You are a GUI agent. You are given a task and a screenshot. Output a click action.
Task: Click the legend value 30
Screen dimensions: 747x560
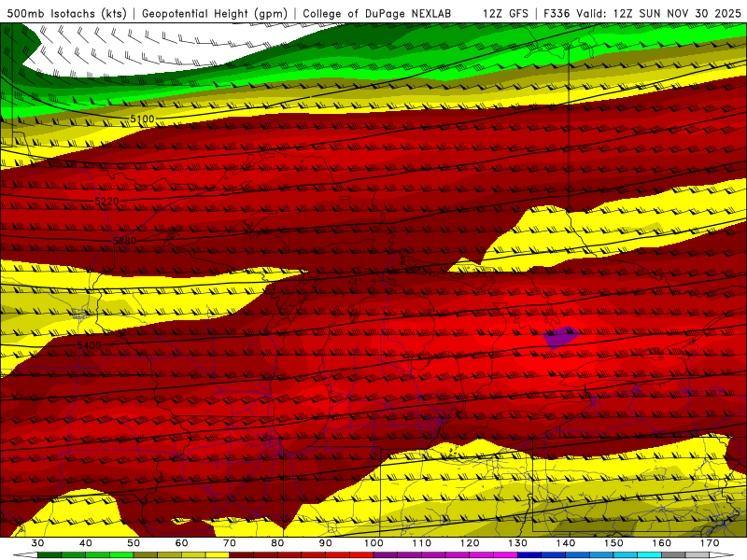pos(37,543)
